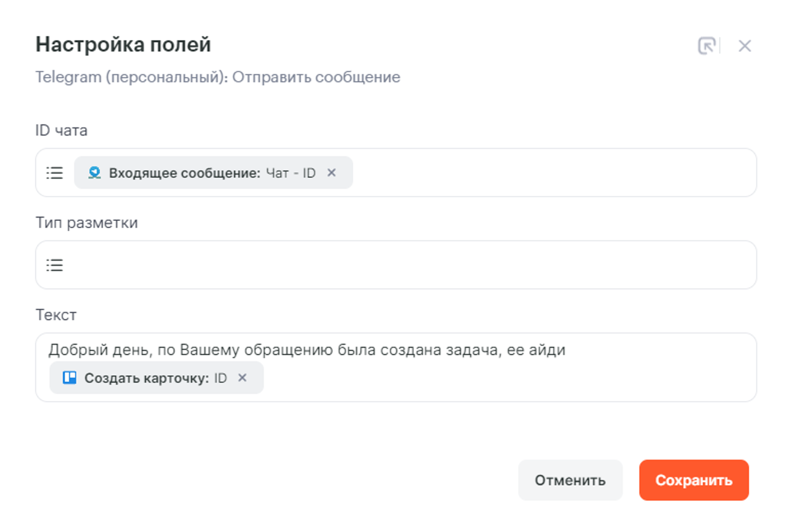The image size is (797, 532).
Task: Open the list icon in the ID чата field
Action: [55, 173]
